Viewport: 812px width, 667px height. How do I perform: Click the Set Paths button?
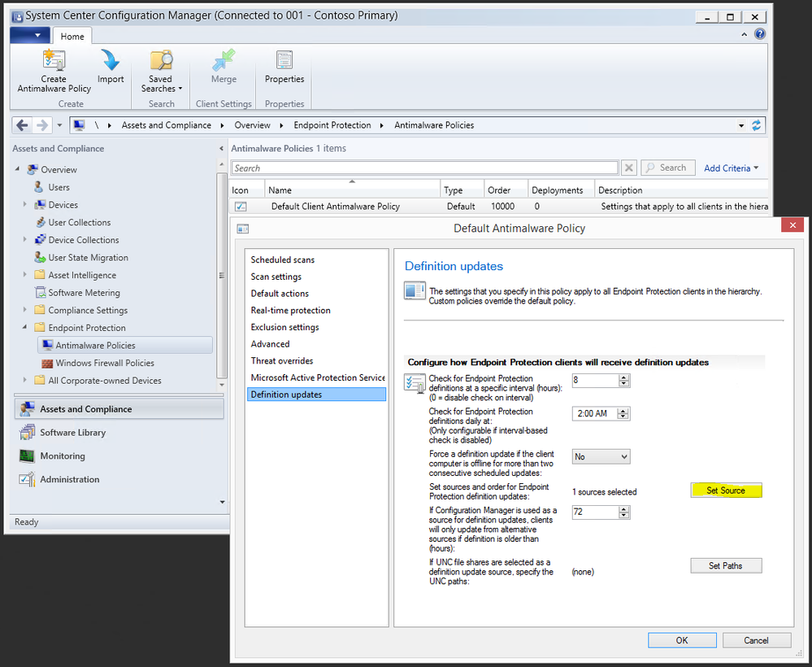pos(726,565)
